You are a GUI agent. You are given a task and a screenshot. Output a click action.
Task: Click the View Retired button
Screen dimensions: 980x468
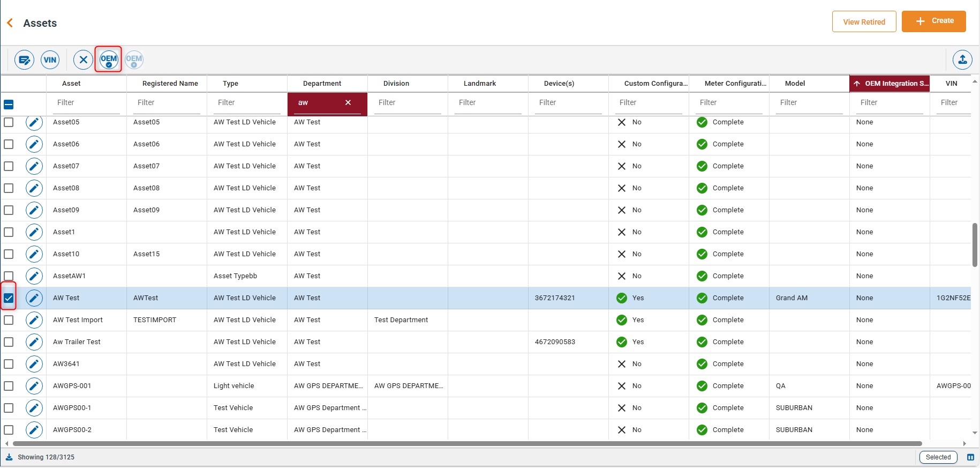click(x=864, y=21)
